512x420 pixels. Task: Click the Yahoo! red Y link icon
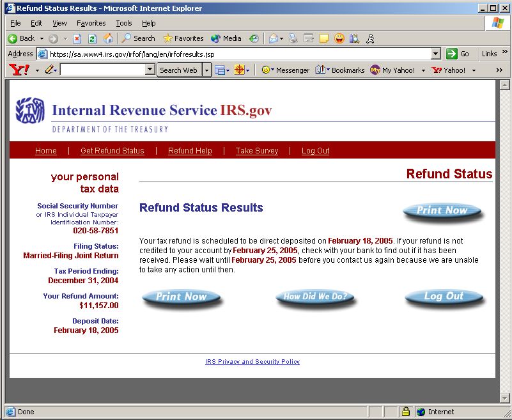pos(448,70)
